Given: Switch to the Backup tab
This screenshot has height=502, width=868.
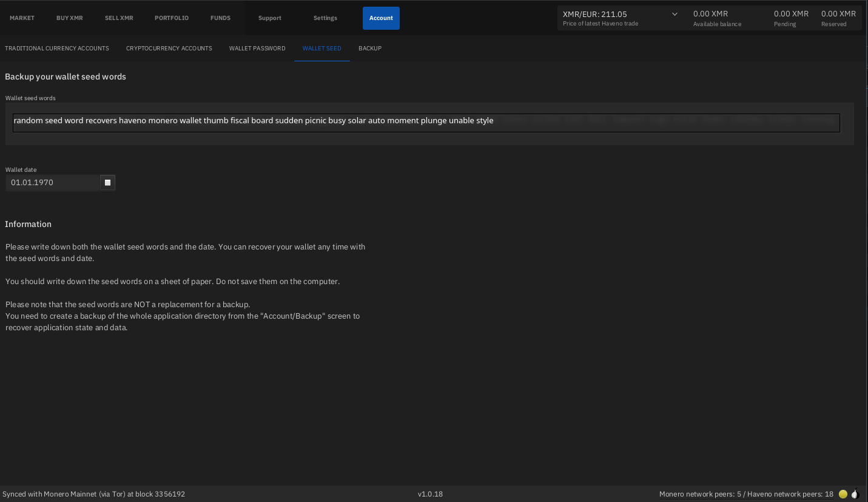Looking at the screenshot, I should pos(370,49).
